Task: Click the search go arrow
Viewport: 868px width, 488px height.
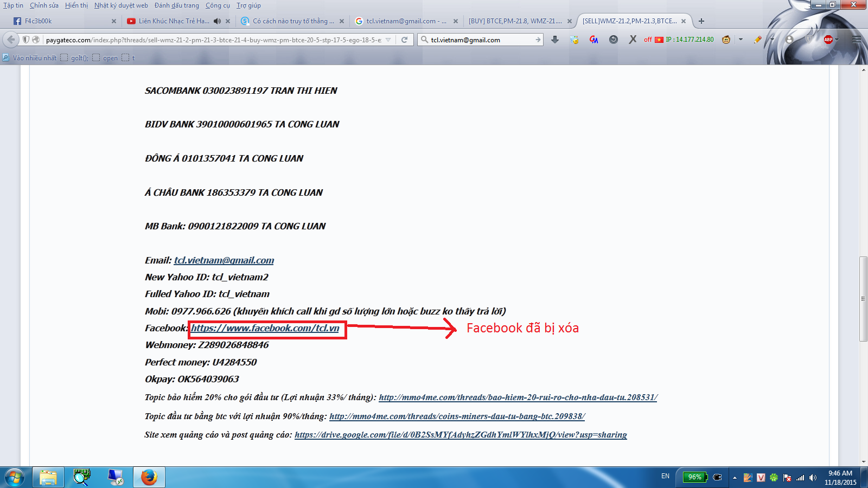Action: 538,40
